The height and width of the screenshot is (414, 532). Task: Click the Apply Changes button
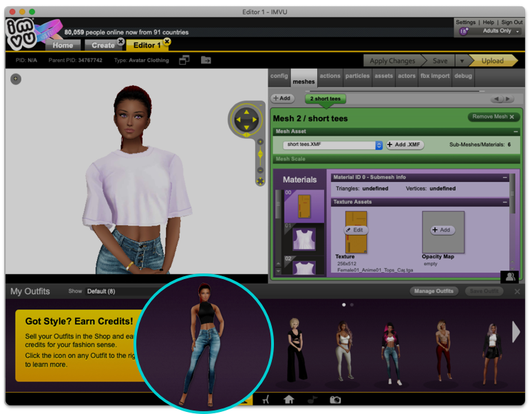392,61
